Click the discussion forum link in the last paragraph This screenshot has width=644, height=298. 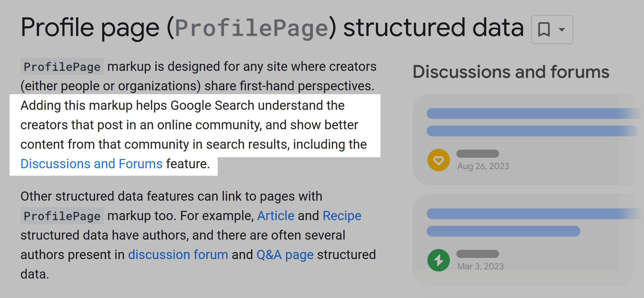click(x=177, y=255)
